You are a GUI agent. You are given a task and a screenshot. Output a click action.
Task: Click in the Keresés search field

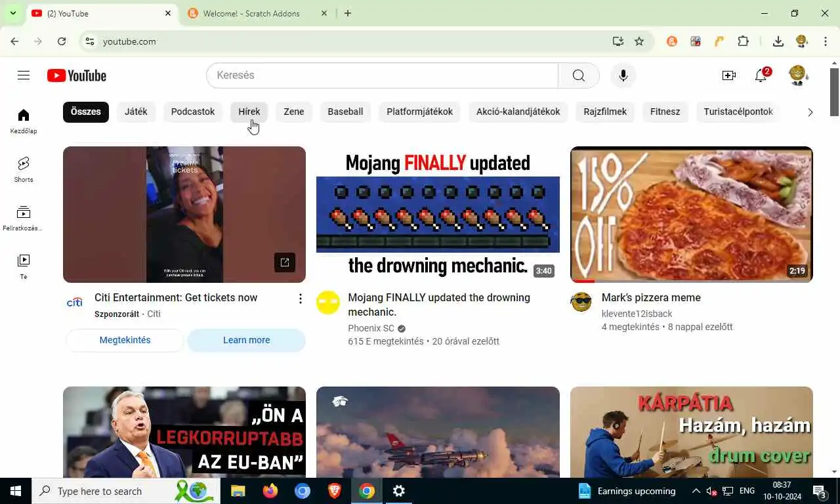pos(382,75)
